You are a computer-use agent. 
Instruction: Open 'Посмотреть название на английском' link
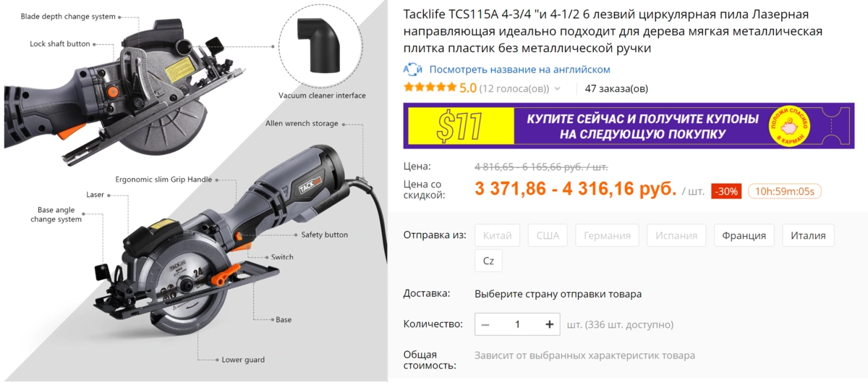pyautogui.click(x=519, y=70)
